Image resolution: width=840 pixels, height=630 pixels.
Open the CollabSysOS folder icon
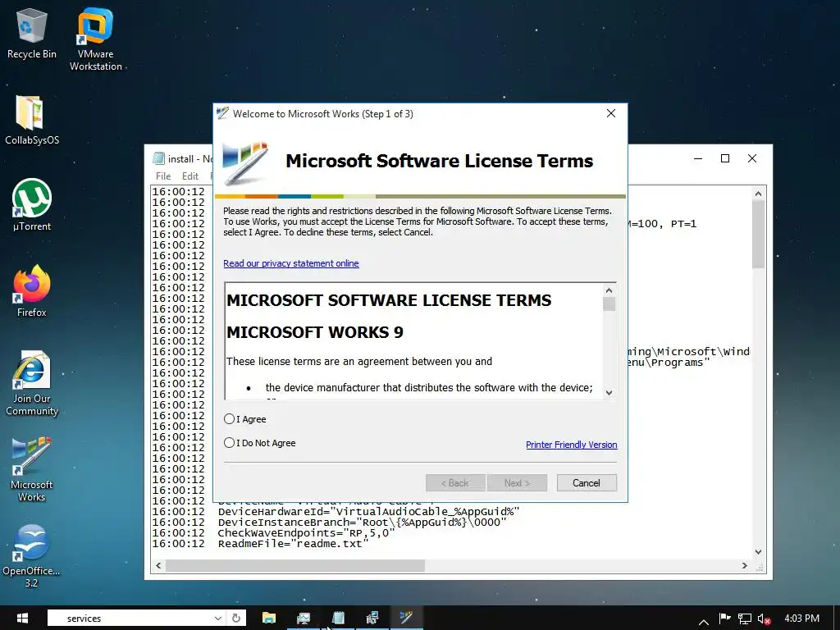32,120
